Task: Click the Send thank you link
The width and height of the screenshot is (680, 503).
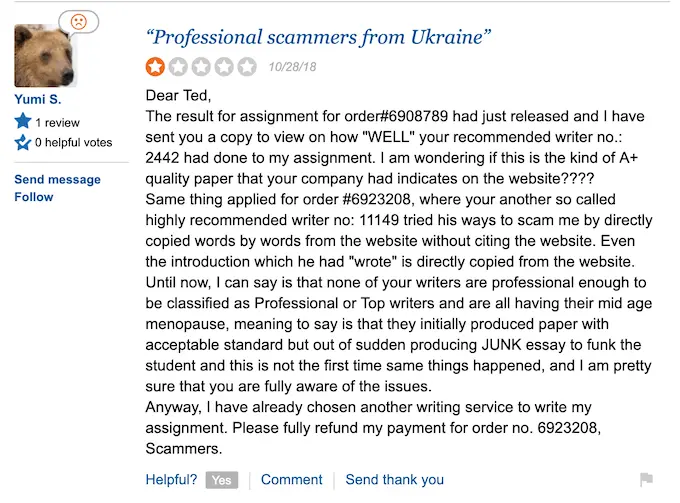Action: tap(394, 480)
